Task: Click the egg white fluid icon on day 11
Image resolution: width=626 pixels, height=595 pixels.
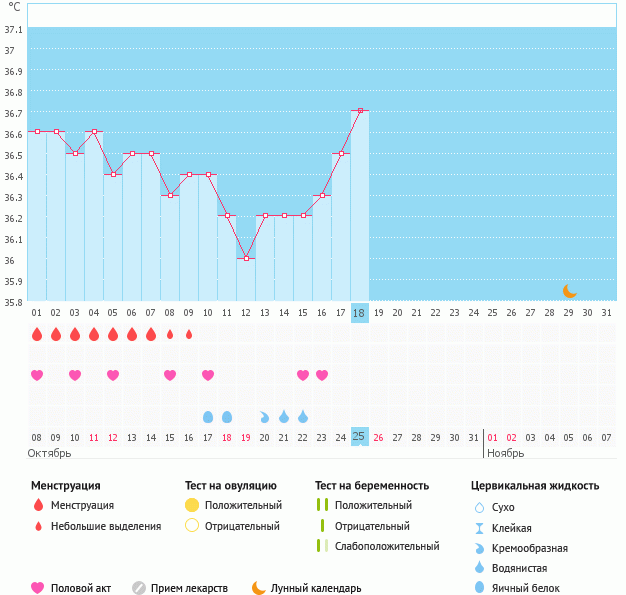Action: click(227, 416)
